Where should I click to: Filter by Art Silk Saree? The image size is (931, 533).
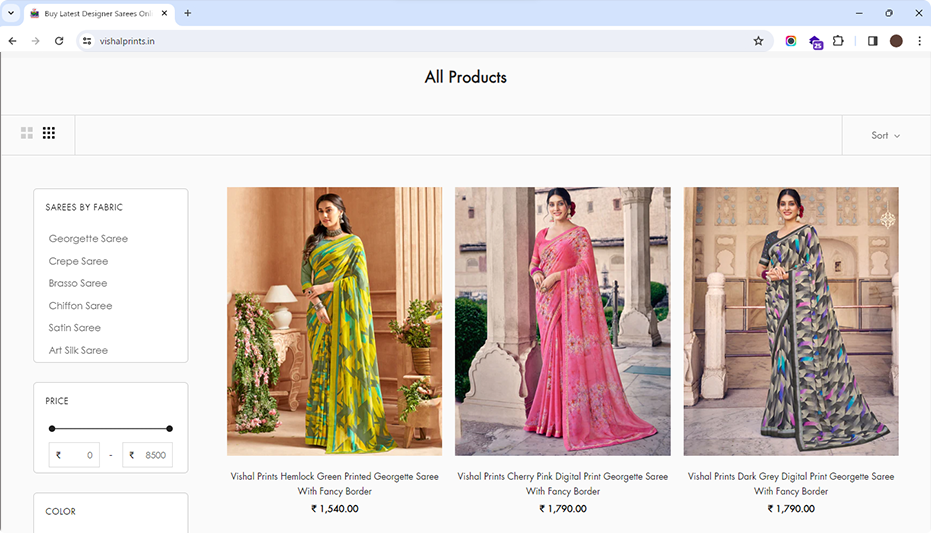78,350
